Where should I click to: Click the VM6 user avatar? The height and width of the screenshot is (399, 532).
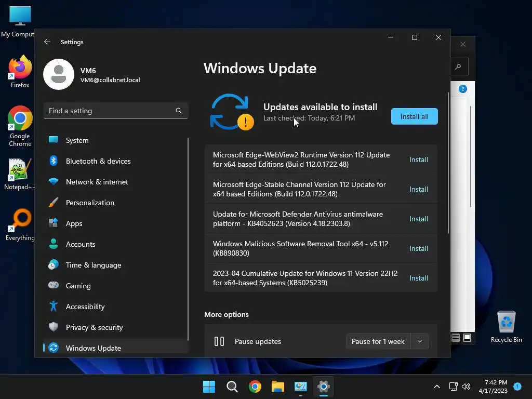59,74
